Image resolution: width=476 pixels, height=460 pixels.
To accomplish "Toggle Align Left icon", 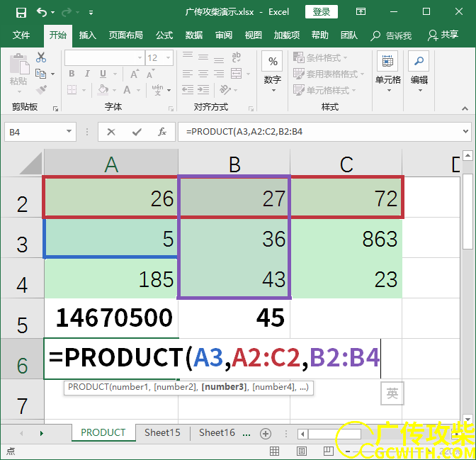I will [x=188, y=74].
